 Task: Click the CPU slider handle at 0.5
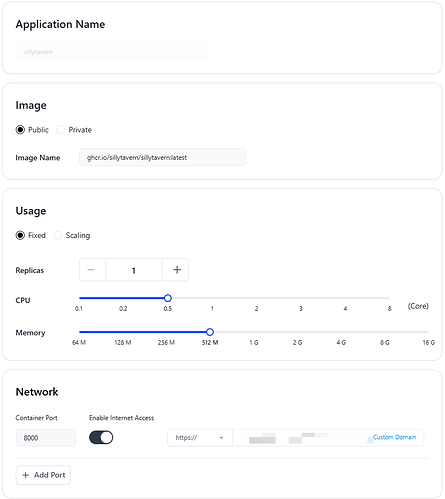point(168,298)
